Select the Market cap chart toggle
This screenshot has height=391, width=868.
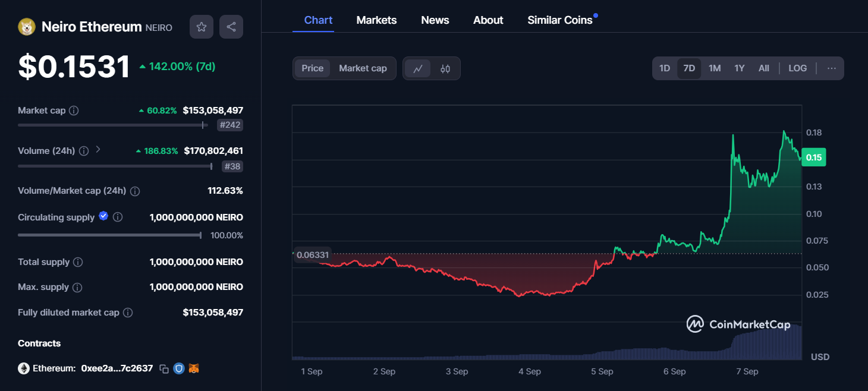pyautogui.click(x=363, y=68)
